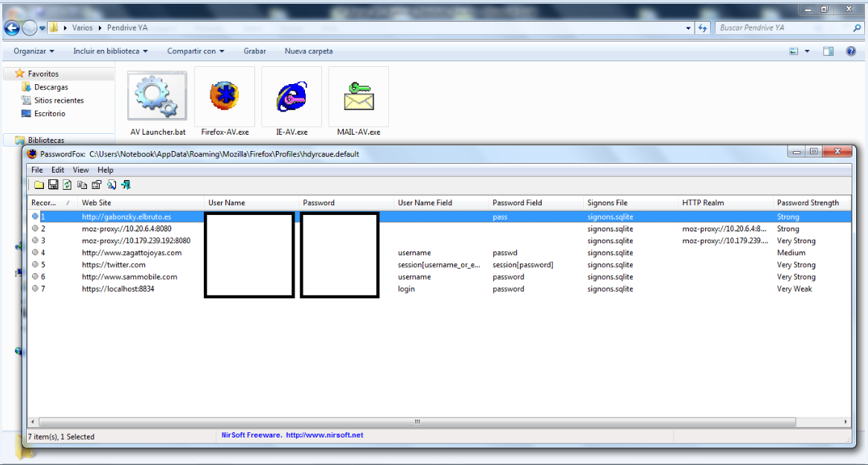Open Properties icon in PasswordFox toolbar
868x465 pixels.
pyautogui.click(x=97, y=185)
